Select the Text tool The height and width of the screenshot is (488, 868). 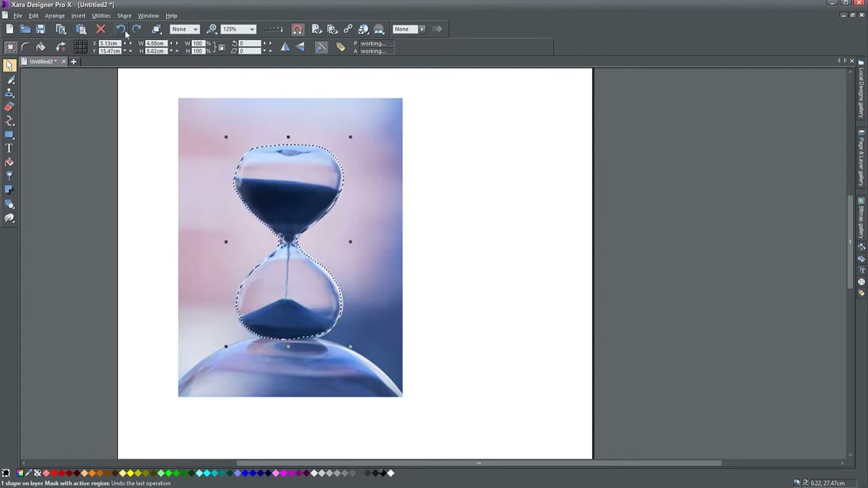coord(9,148)
